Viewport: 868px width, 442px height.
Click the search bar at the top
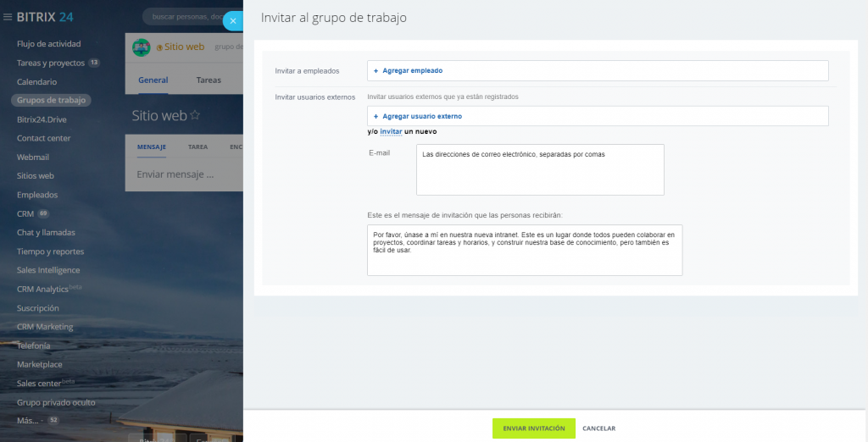[186, 17]
